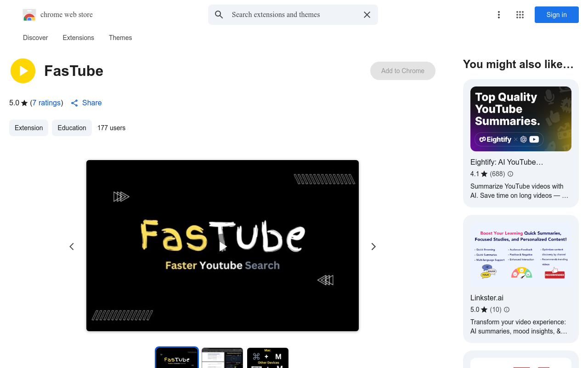The height and width of the screenshot is (368, 588).
Task: Click the FasTube 5.0 star rating
Action: pyautogui.click(x=18, y=103)
